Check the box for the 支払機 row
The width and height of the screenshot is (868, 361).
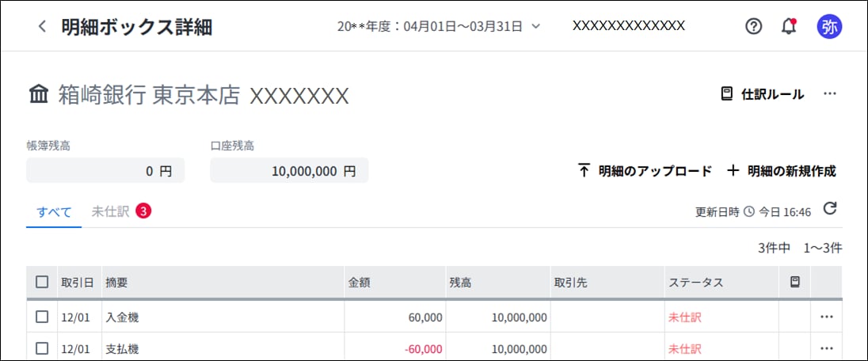[42, 348]
